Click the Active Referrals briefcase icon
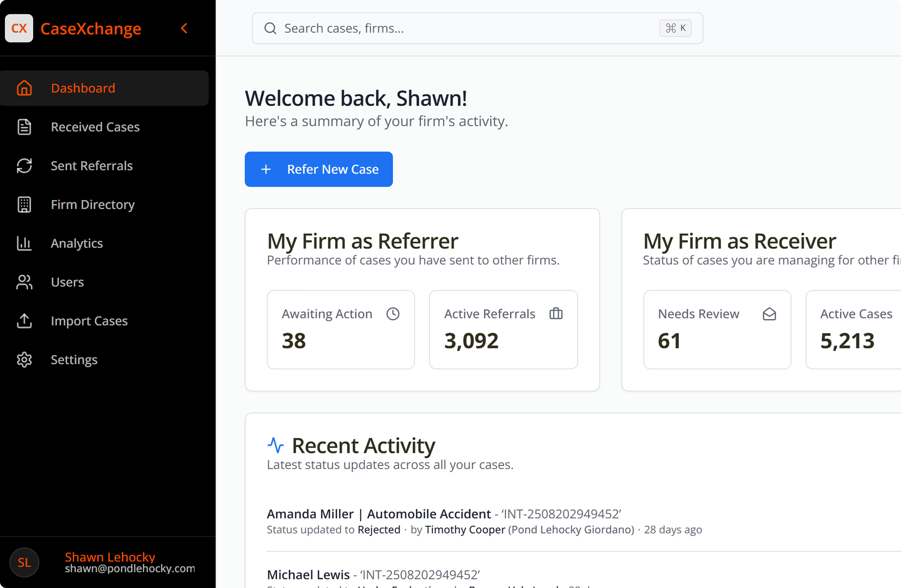The width and height of the screenshot is (901, 588). pyautogui.click(x=556, y=314)
